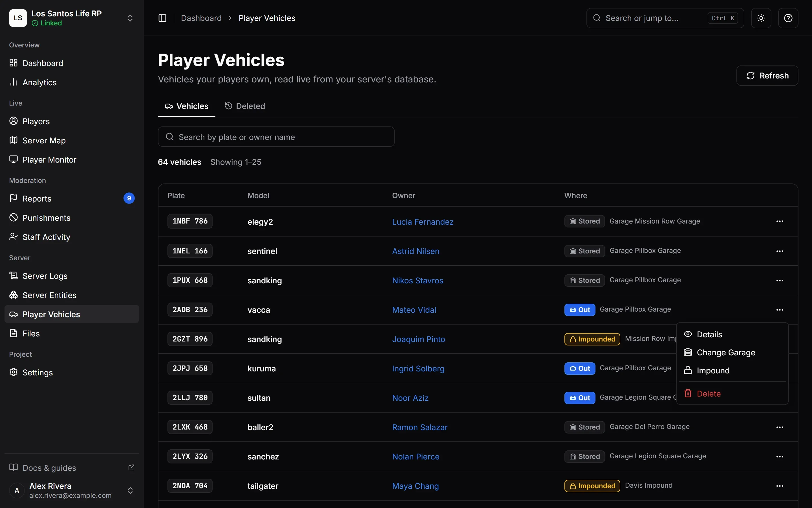
Task: Focus the plate or owner search field
Action: (x=276, y=137)
